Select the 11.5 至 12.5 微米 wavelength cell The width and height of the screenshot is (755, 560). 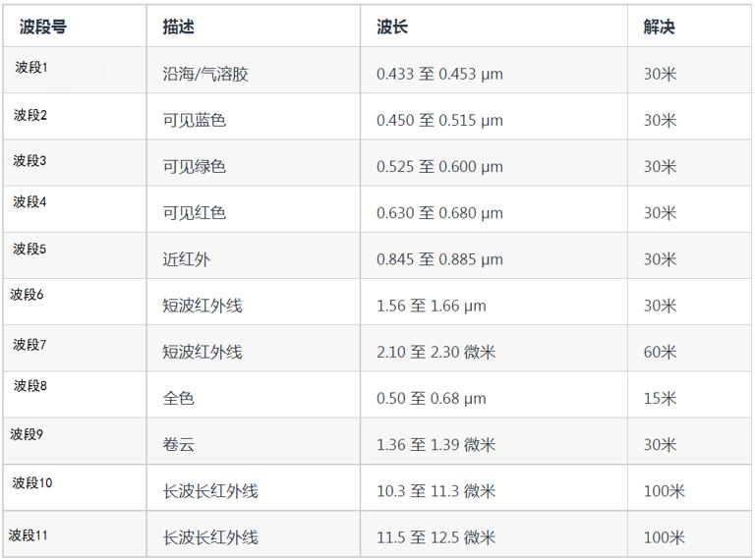(436, 537)
